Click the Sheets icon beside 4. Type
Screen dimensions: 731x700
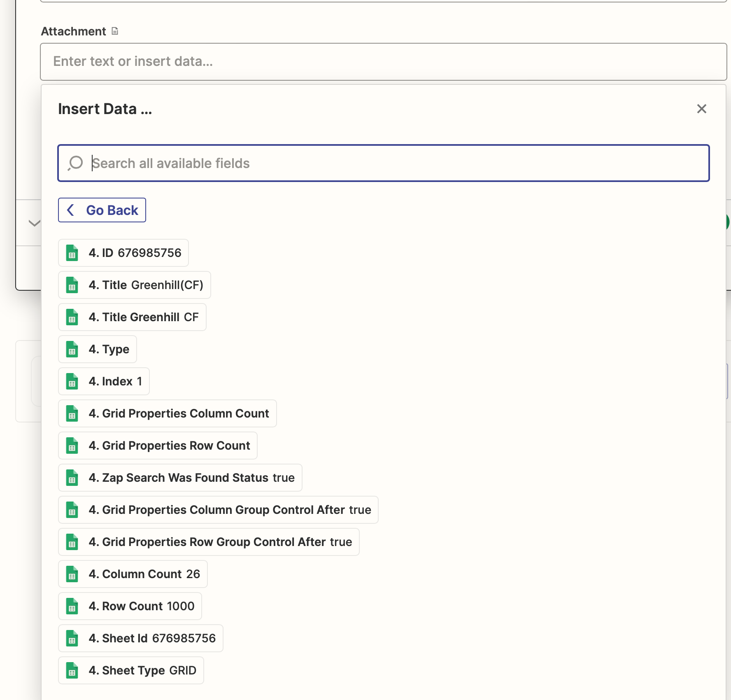coord(72,349)
